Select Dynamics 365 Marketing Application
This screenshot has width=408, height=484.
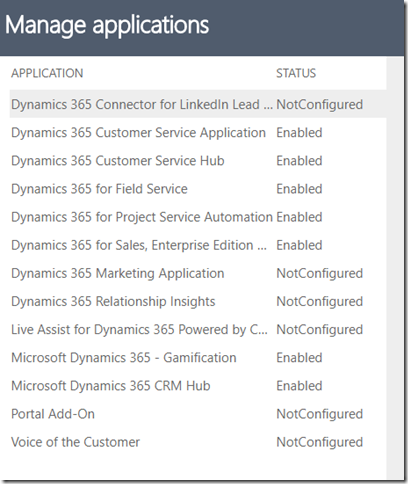coord(118,273)
